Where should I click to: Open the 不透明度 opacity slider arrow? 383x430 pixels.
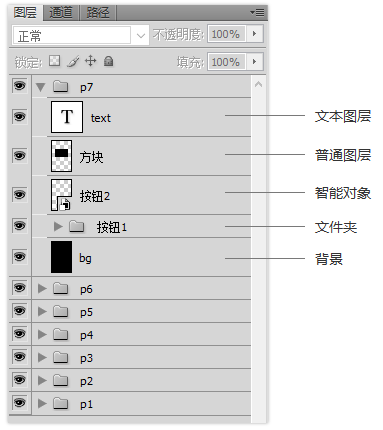(255, 34)
